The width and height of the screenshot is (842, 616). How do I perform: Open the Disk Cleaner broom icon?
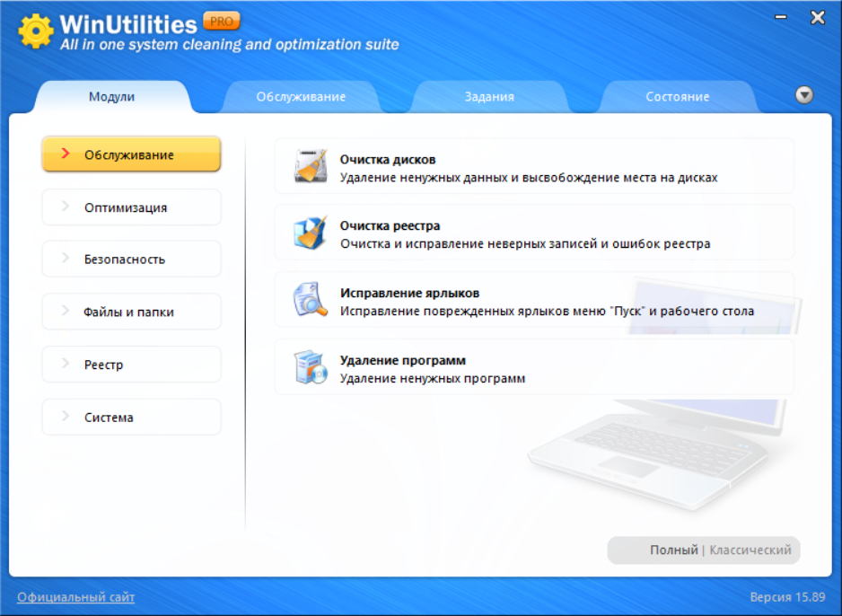311,166
